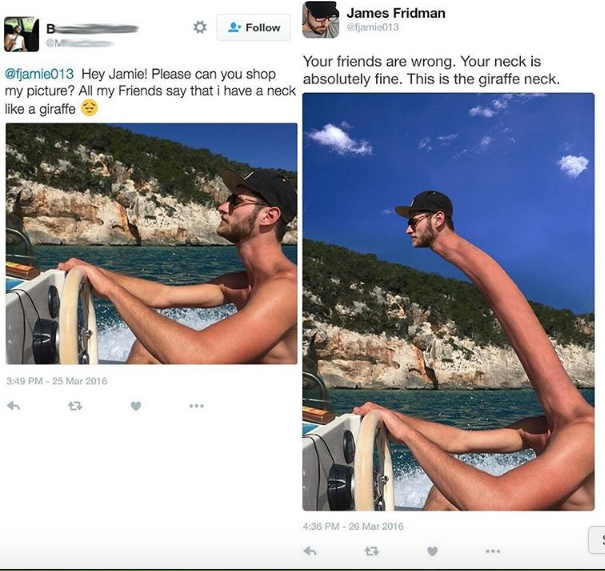Open the original boat photo on left
Screen dimensions: 605x571
pyautogui.click(x=151, y=243)
